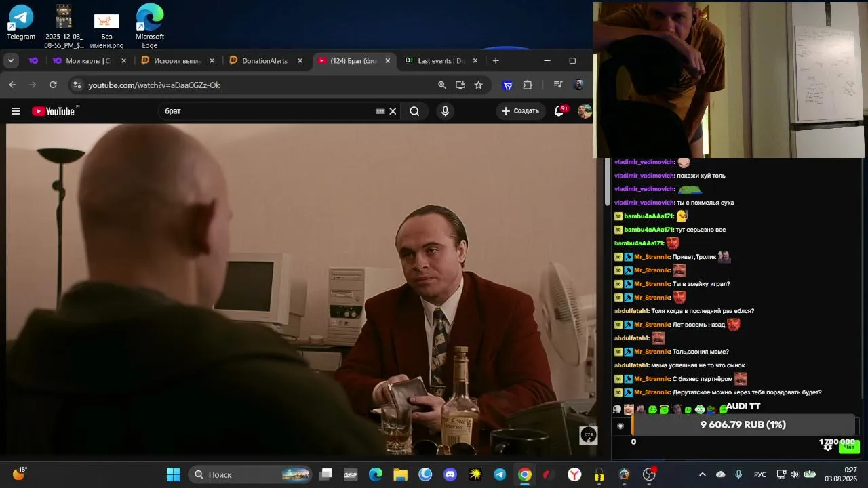The width and height of the screenshot is (868, 488).
Task: Switch to the Last events tab
Action: (x=441, y=61)
